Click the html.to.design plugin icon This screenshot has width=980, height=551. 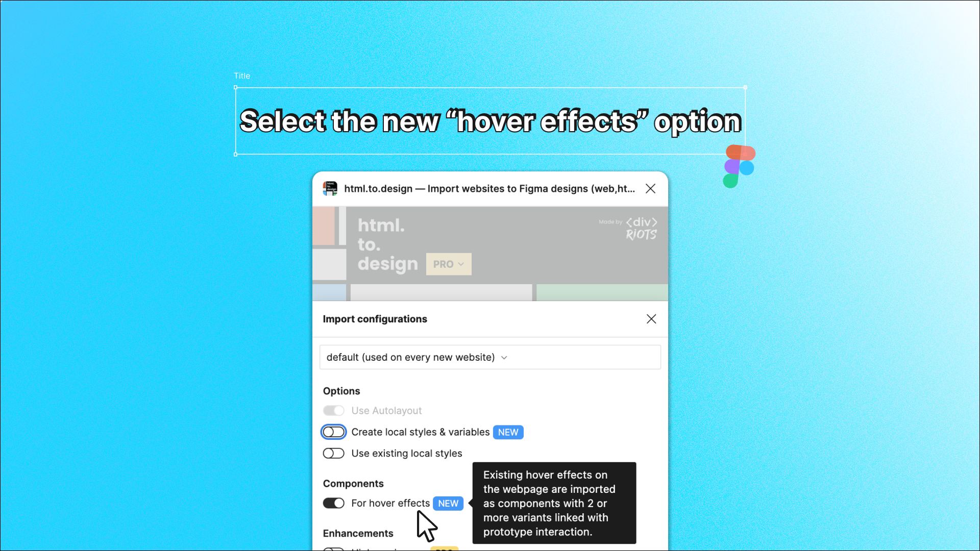(x=329, y=188)
